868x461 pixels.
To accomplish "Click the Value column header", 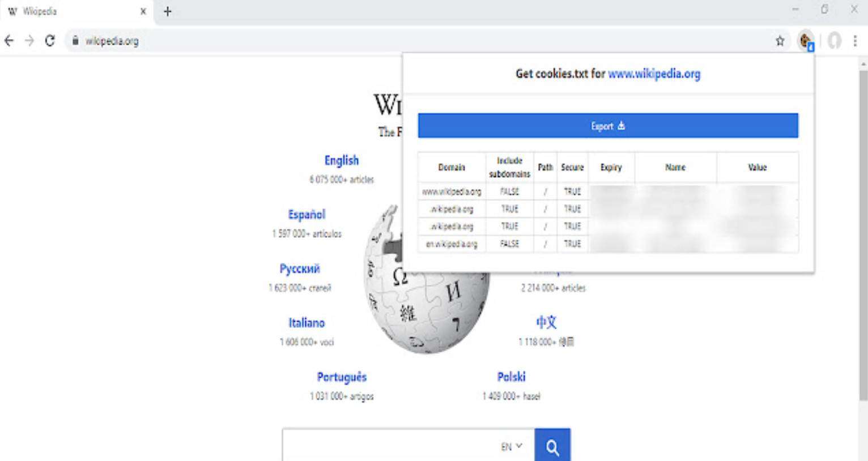I will (x=758, y=168).
